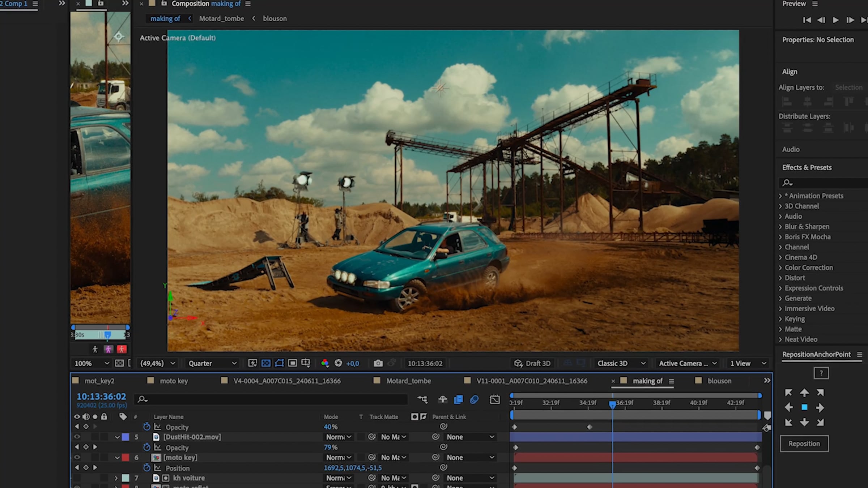Open Show Channel and Color Management icon
This screenshot has width=868, height=488.
click(325, 363)
